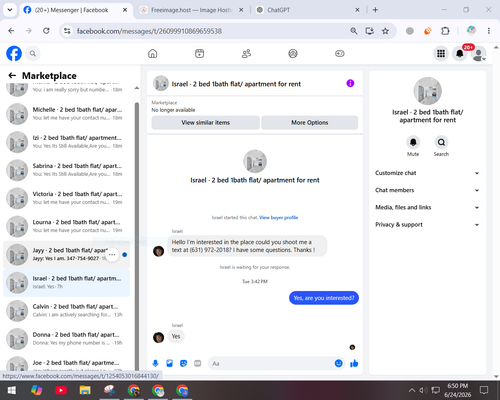500x400 pixels.
Task: Click Israel's avatar beside the Yes message
Action: click(x=158, y=337)
